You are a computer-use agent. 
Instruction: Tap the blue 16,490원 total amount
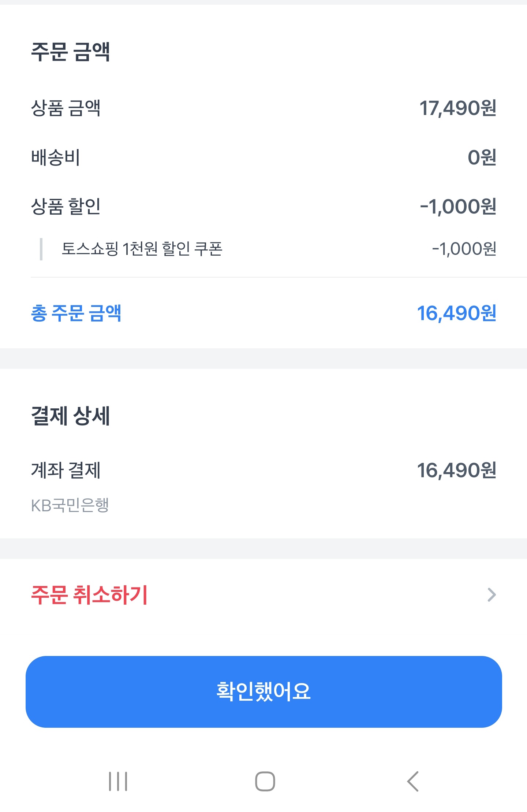click(x=456, y=313)
